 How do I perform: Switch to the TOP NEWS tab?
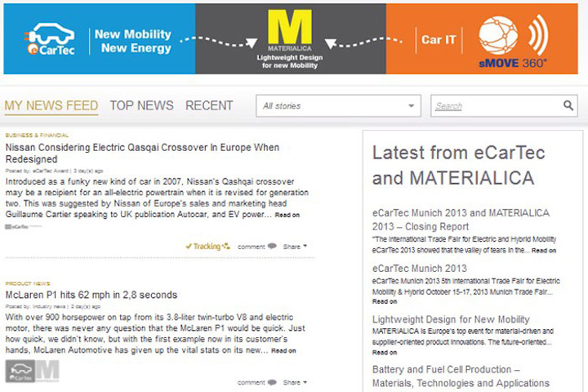[x=141, y=105]
